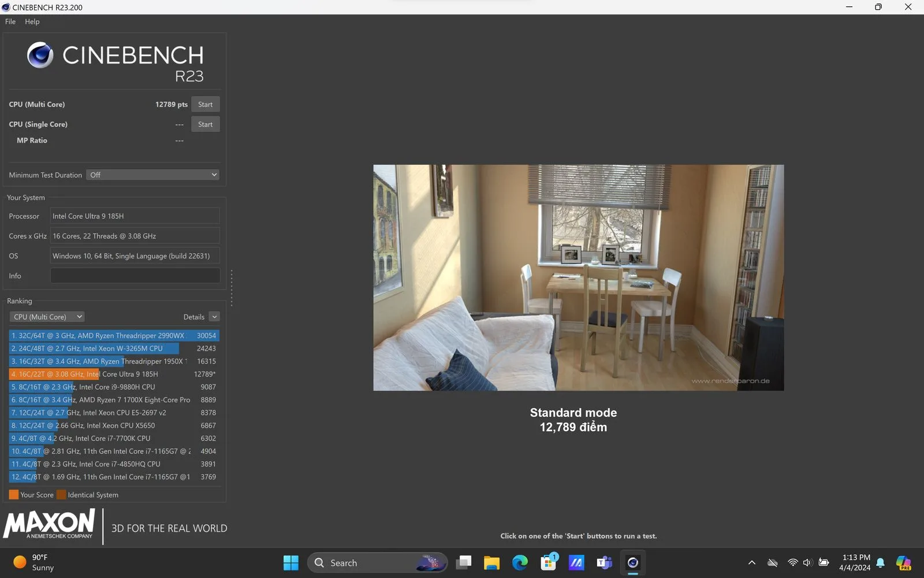Launch Microsoft Edge from the taskbar
Image resolution: width=924 pixels, height=578 pixels.
[520, 562]
